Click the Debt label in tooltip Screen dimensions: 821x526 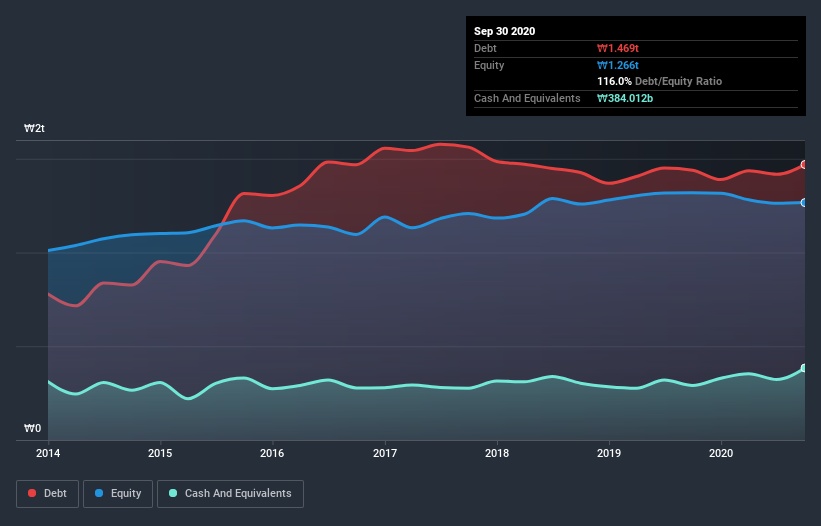485,48
